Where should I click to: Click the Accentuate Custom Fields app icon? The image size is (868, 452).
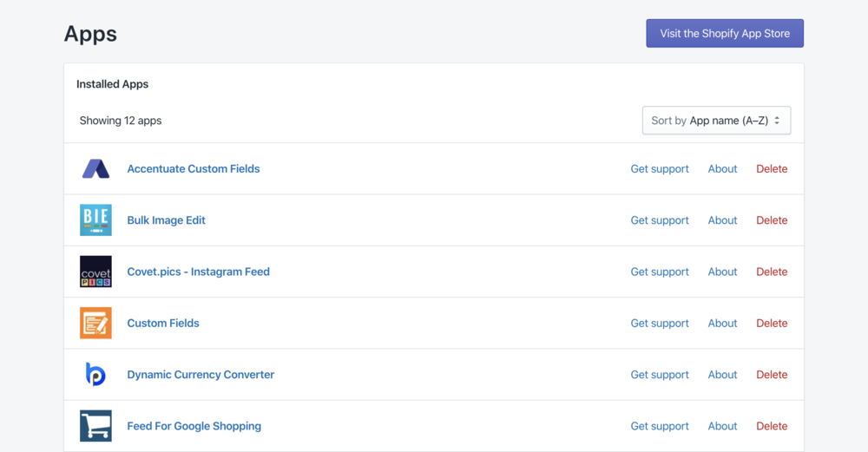pyautogui.click(x=95, y=169)
